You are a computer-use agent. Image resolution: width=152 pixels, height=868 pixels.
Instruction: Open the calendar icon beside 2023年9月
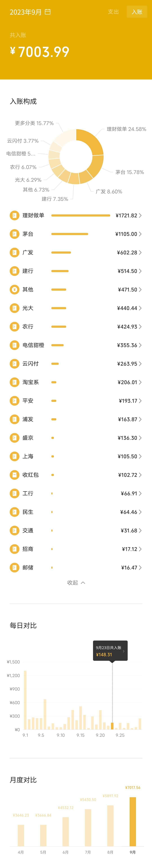(48, 12)
